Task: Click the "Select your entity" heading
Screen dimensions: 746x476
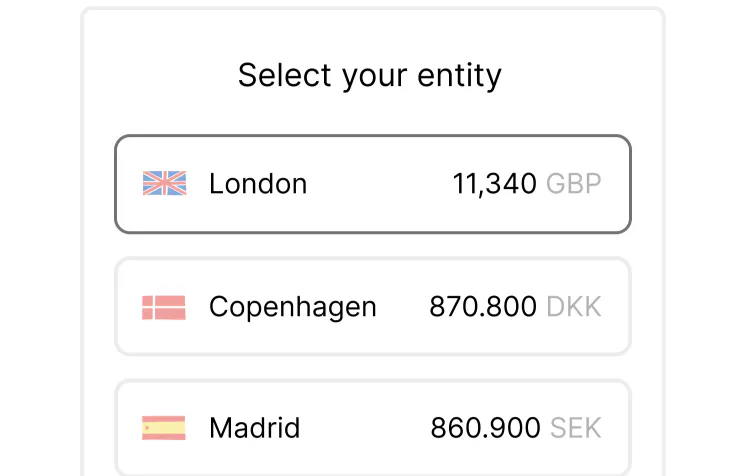Action: pyautogui.click(x=370, y=76)
